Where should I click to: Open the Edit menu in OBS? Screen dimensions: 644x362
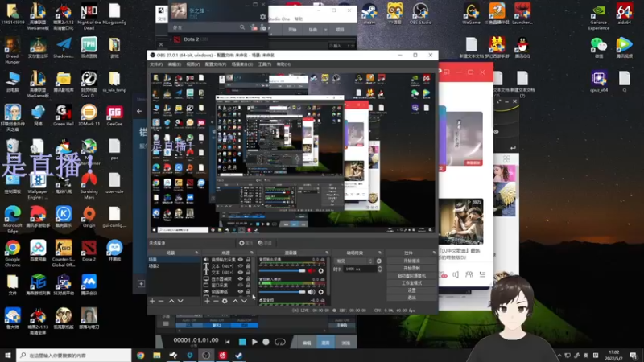tap(174, 64)
